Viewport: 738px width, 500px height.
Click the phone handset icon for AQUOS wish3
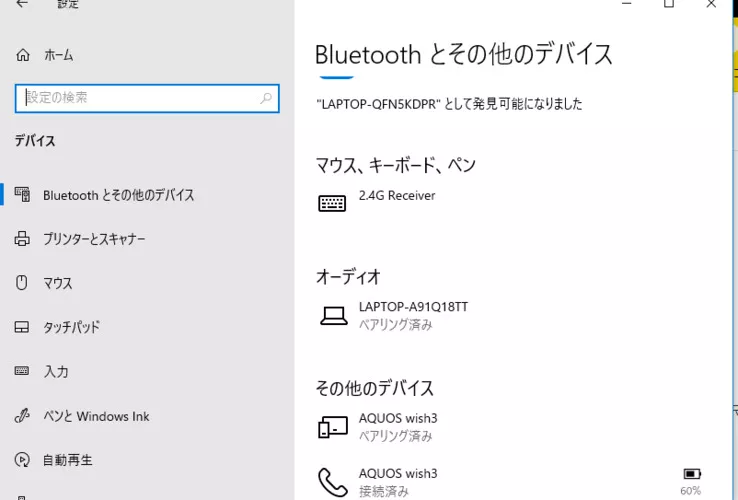[x=333, y=483]
